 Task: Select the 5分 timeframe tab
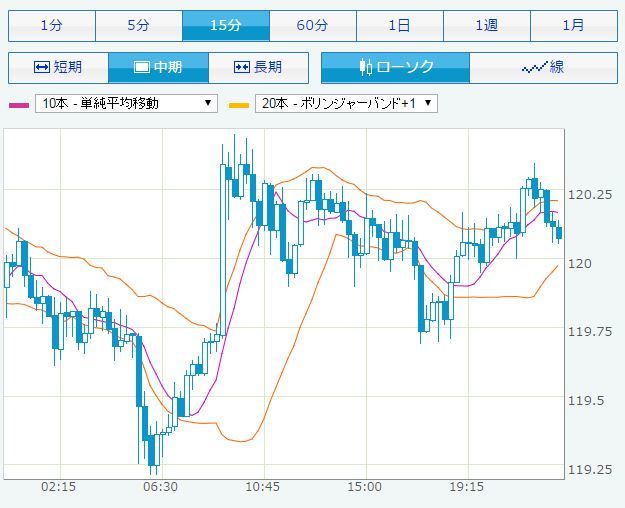point(139,26)
